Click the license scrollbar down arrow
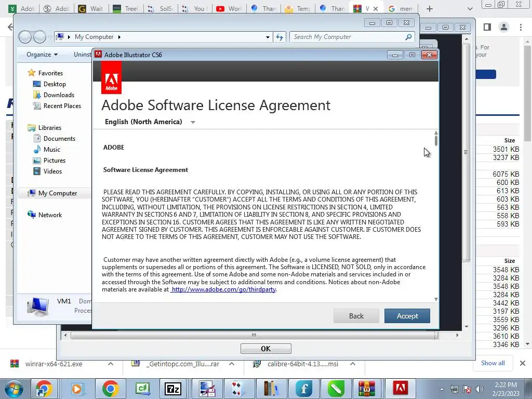The width and height of the screenshot is (532, 399). (436, 299)
